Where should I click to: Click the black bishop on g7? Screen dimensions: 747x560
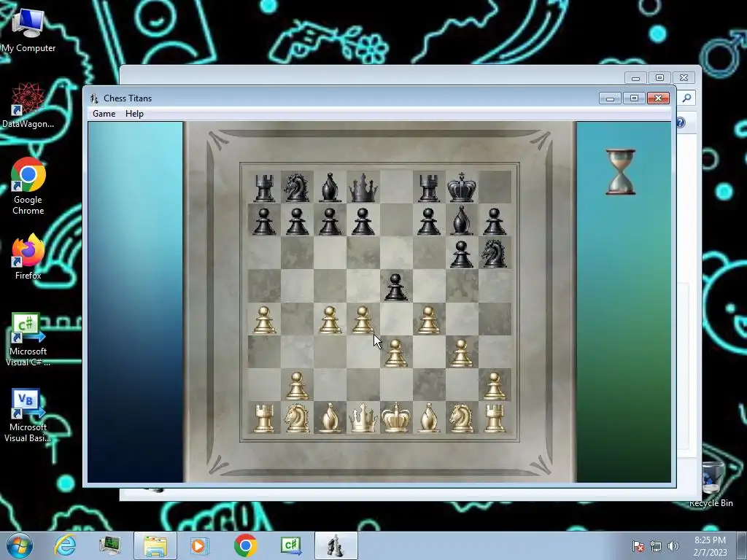coord(461,220)
